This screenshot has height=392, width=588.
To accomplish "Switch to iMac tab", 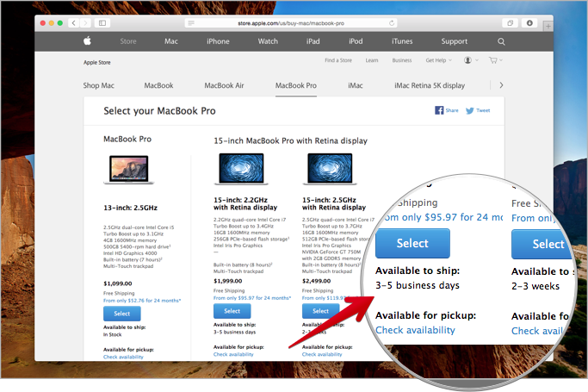I will click(x=356, y=85).
